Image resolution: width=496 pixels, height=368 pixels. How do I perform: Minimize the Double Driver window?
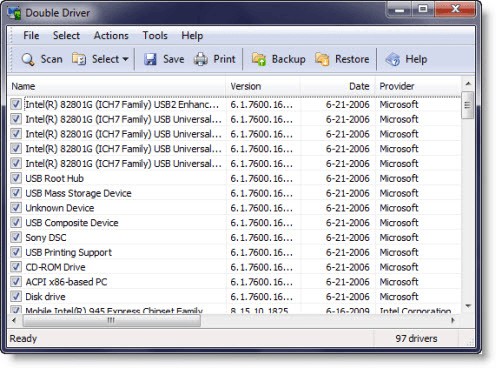click(x=399, y=10)
